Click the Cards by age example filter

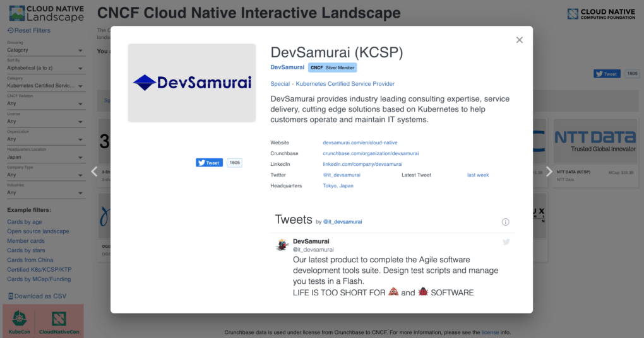25,222
